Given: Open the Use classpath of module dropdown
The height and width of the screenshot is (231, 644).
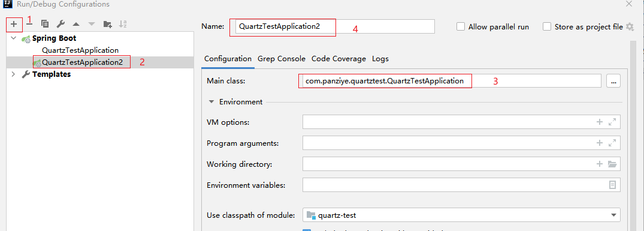Looking at the screenshot, I should click(x=461, y=215).
